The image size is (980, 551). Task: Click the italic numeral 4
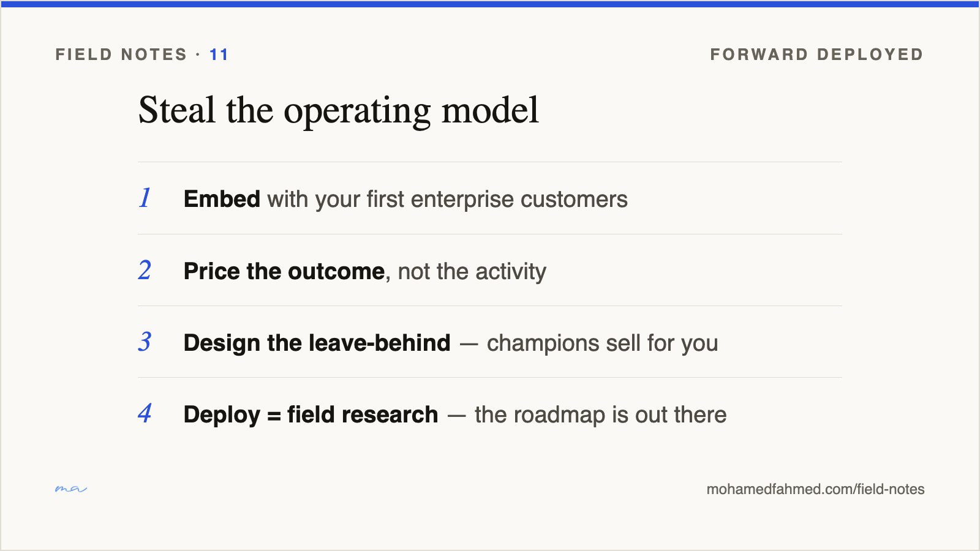(x=145, y=413)
